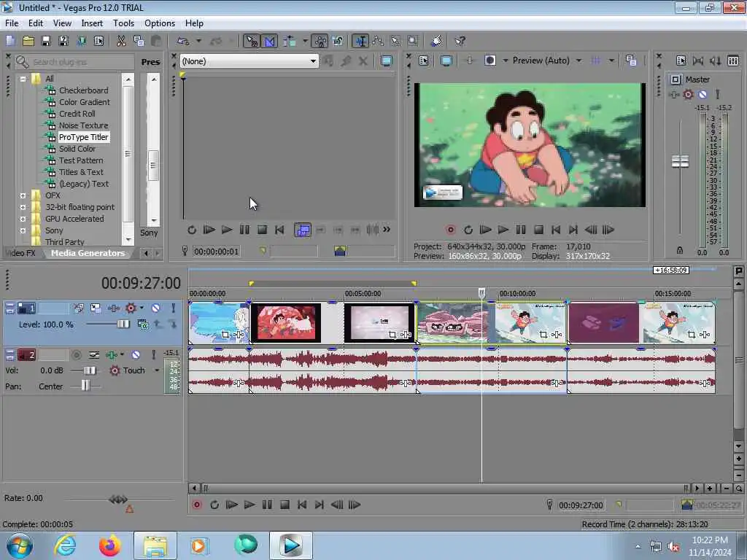Image resolution: width=747 pixels, height=560 pixels.
Task: Select ProType Titler in plug-in list
Action: coord(83,137)
